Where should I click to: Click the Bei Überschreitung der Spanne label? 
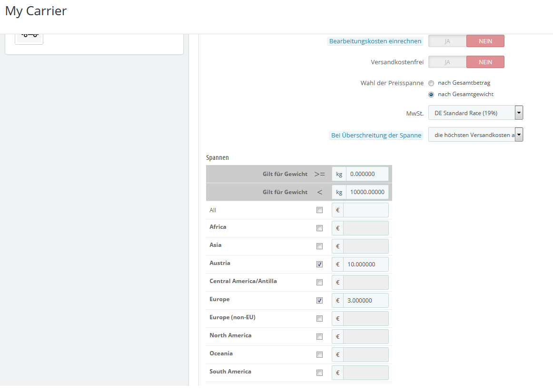pos(376,136)
